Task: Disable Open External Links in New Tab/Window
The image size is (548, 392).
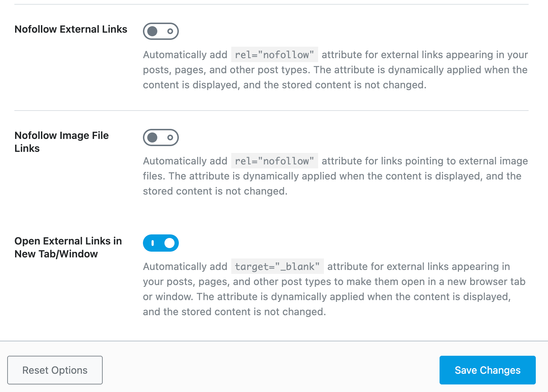Action: click(161, 243)
